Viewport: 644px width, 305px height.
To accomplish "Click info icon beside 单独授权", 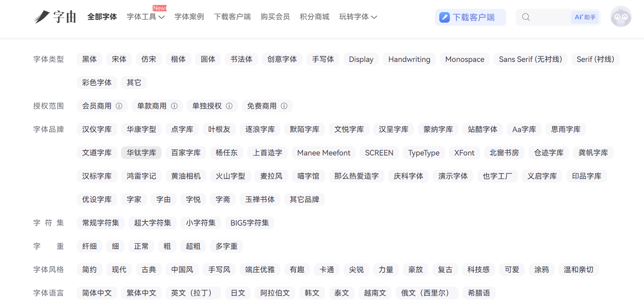I will click(229, 106).
